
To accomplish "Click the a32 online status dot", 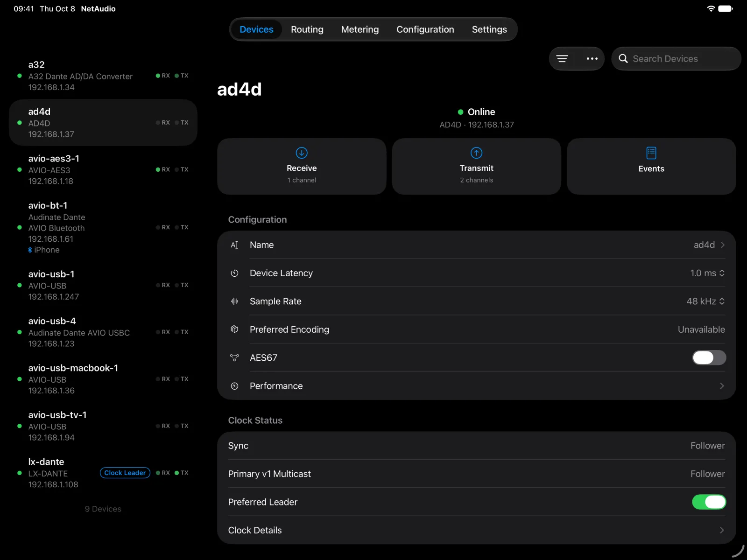I will [x=19, y=76].
